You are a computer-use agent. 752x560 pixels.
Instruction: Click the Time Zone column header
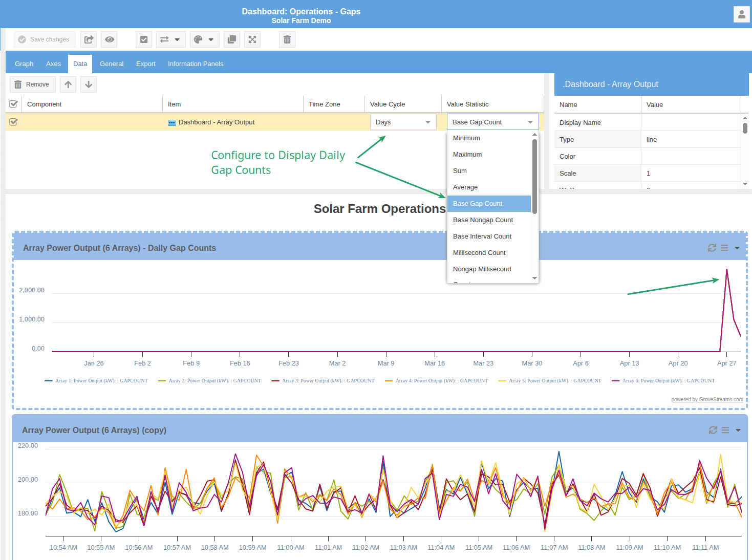tap(334, 104)
